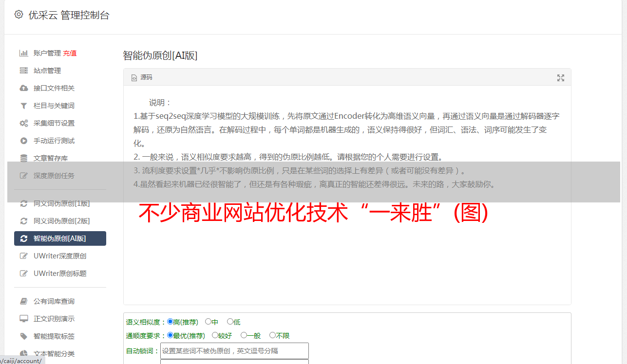Open 账户管理 menu item
Viewport: 627px width, 364px height.
coord(47,53)
